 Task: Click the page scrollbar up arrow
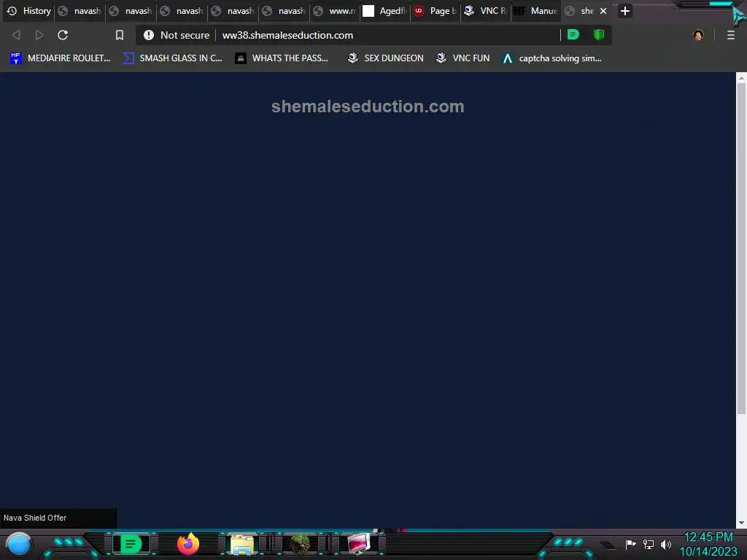coord(741,78)
